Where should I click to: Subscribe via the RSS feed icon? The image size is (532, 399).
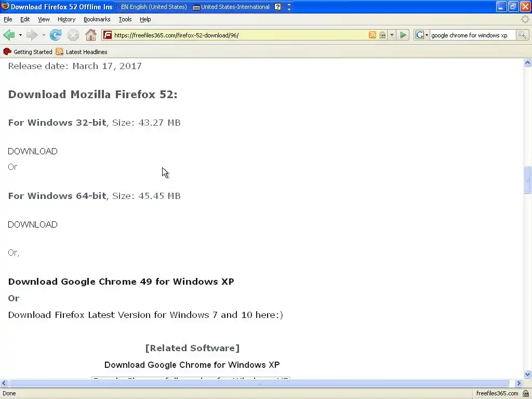click(x=372, y=35)
